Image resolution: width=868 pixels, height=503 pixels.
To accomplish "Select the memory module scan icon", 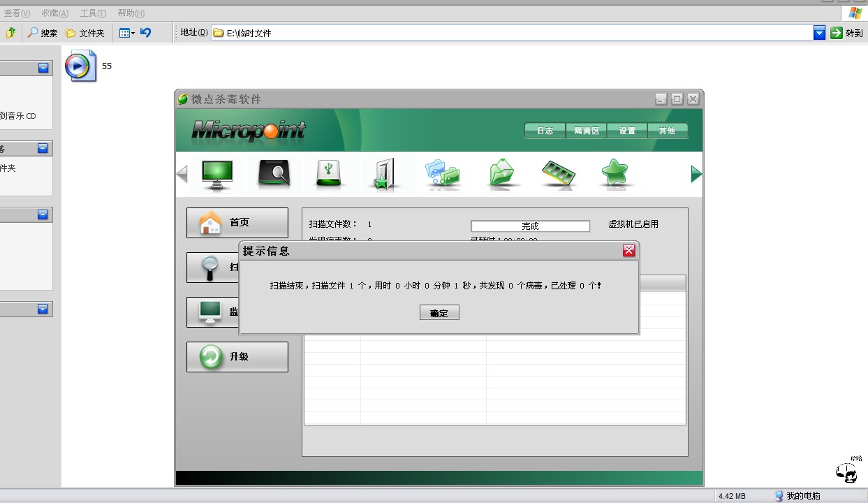I will (559, 174).
